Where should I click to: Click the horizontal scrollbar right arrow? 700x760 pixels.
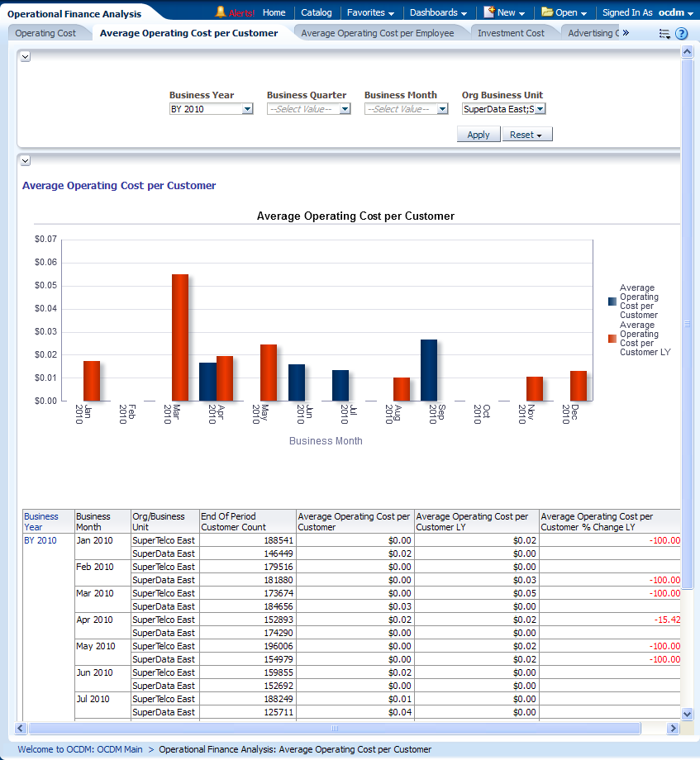click(673, 729)
